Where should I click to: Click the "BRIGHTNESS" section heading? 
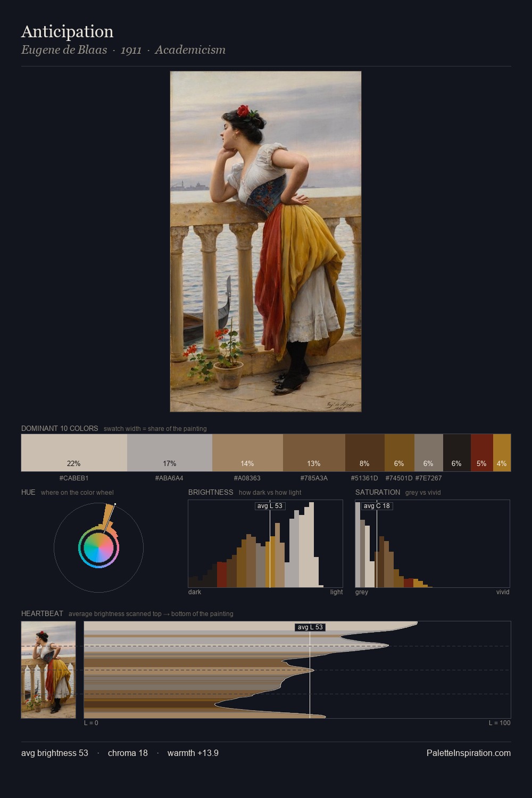tap(211, 492)
